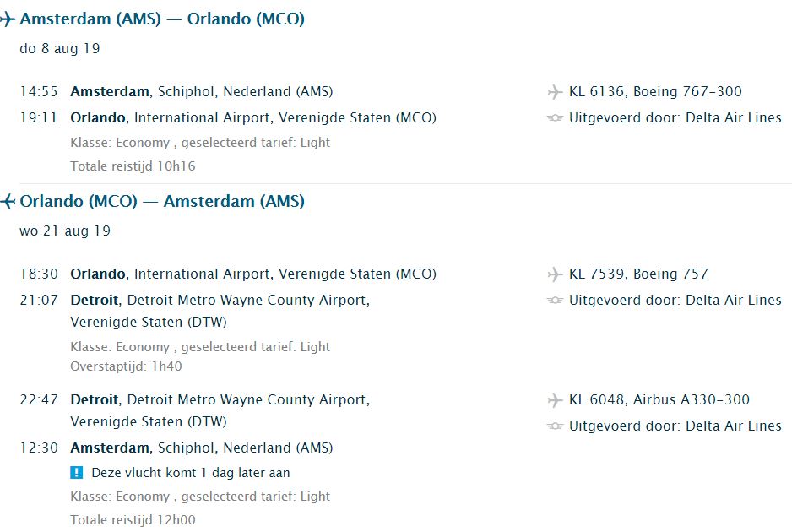Click the 14:55 departure time

tap(39, 91)
